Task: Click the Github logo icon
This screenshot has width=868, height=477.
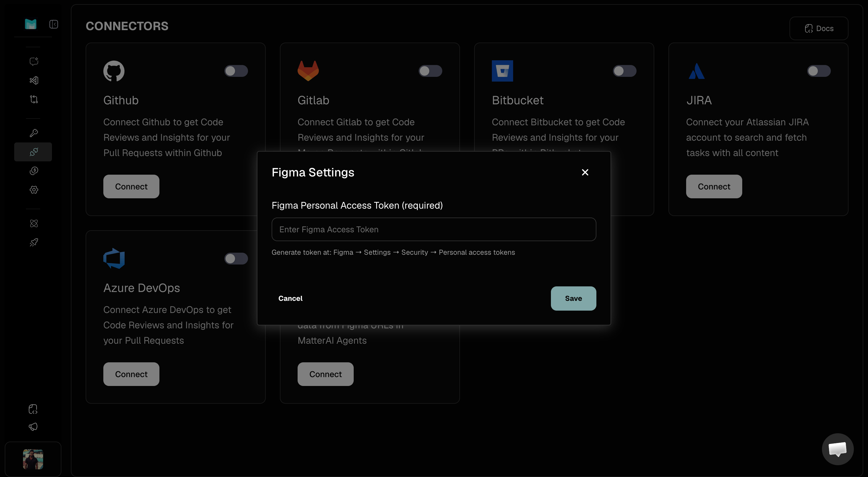Action: (114, 71)
